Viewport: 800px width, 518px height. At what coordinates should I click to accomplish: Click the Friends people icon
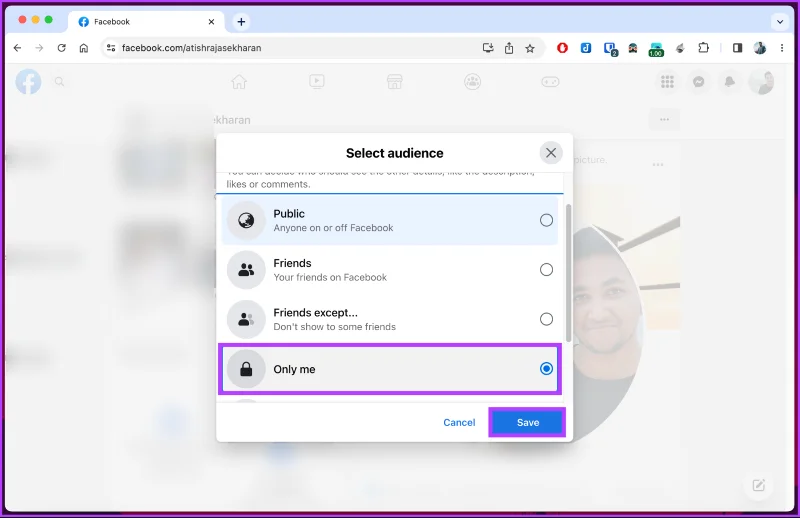[246, 270]
